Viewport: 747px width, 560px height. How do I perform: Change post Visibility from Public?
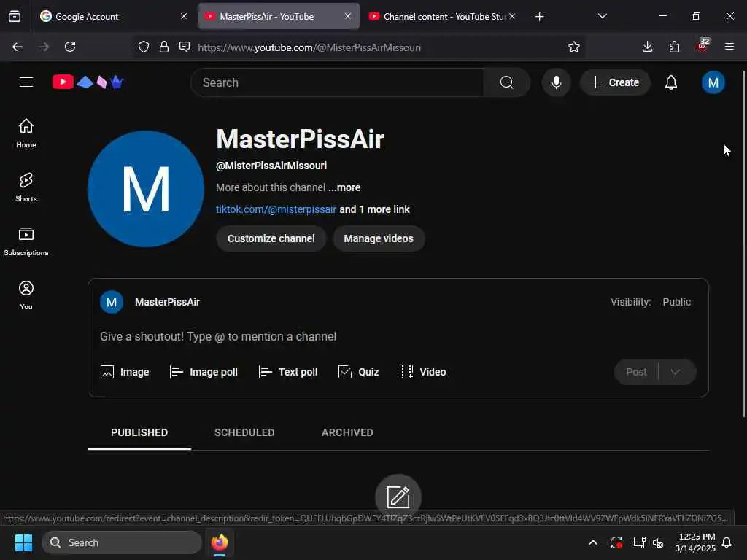[676, 302]
